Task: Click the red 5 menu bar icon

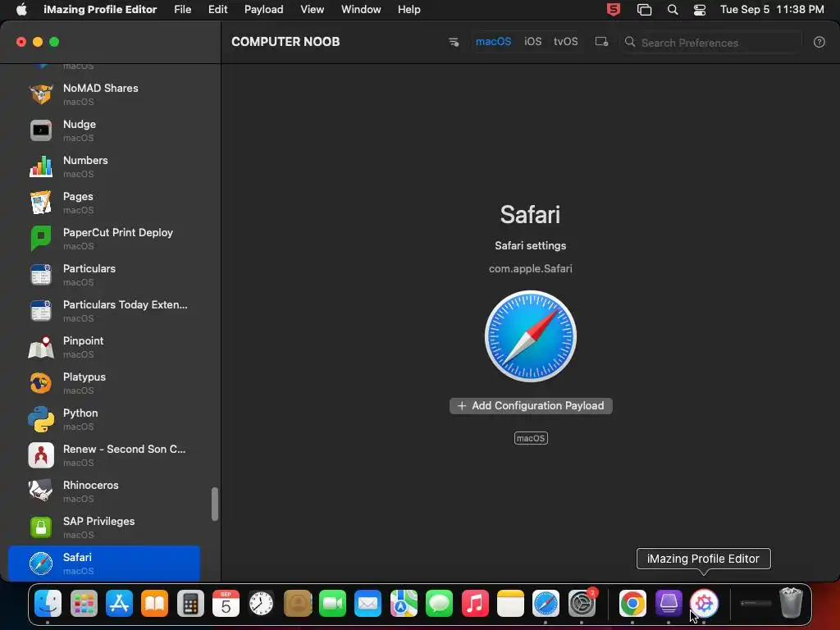Action: 614,10
